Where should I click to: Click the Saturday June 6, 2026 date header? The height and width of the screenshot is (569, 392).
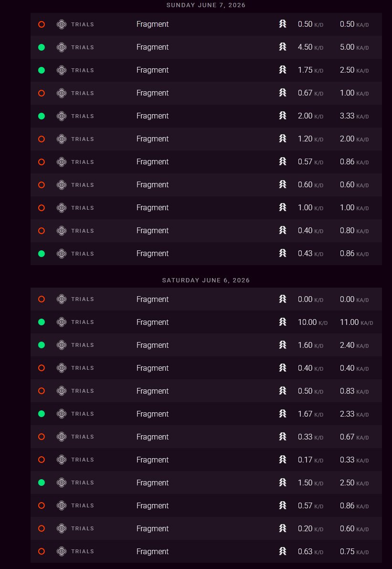pyautogui.click(x=206, y=280)
